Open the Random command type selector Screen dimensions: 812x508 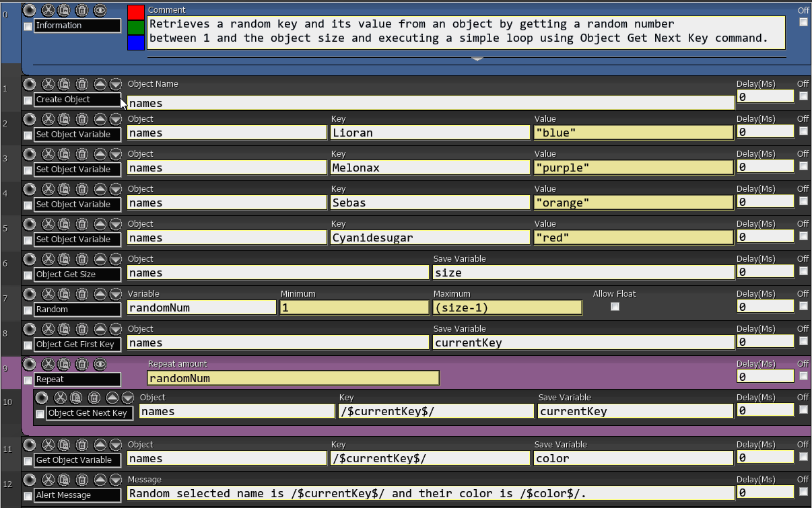77,310
